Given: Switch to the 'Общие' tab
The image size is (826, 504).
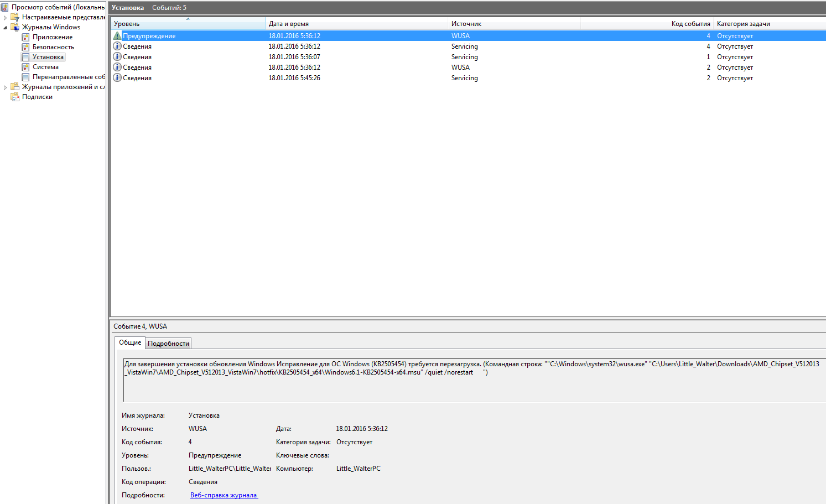Looking at the screenshot, I should tap(130, 343).
